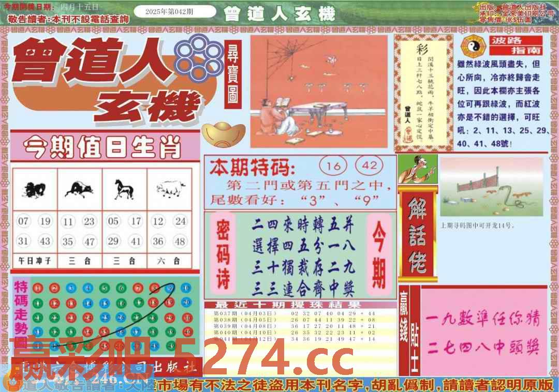The height and width of the screenshot is (392, 559).
Task: Click circled number 23 under the bull
Action: click(89, 221)
